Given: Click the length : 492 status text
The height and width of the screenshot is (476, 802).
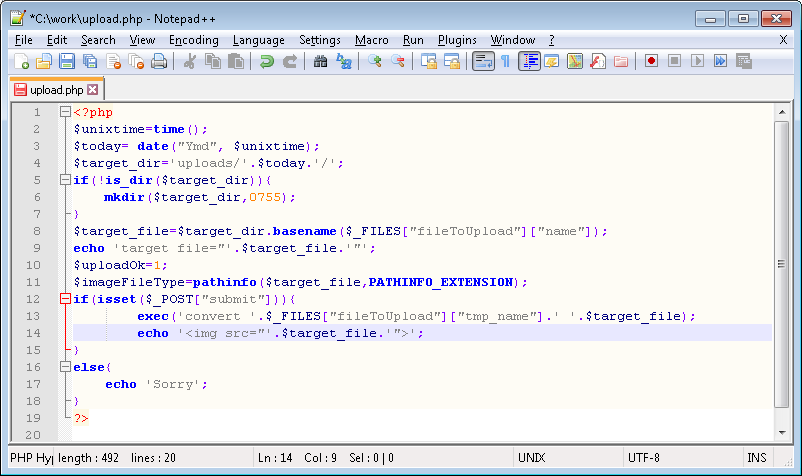Looking at the screenshot, I should [x=88, y=458].
